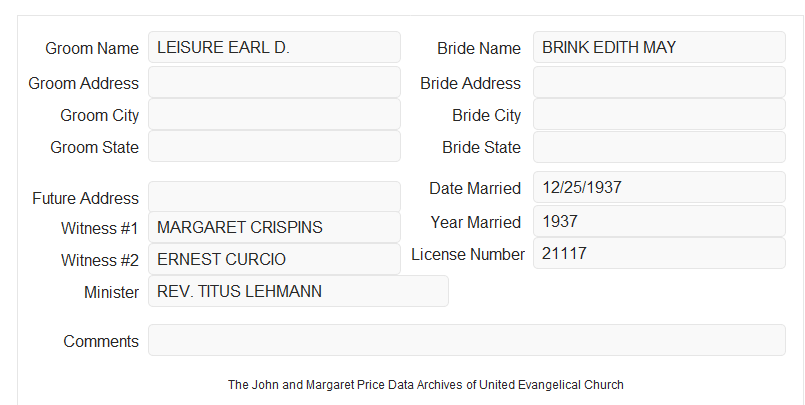
Task: Select the Bride Name input box
Action: (x=659, y=47)
